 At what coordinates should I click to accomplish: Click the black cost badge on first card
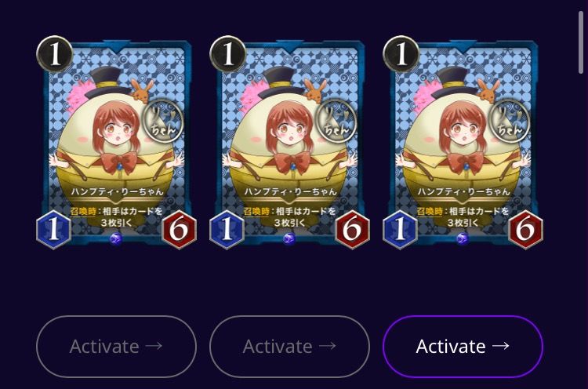coord(55,54)
